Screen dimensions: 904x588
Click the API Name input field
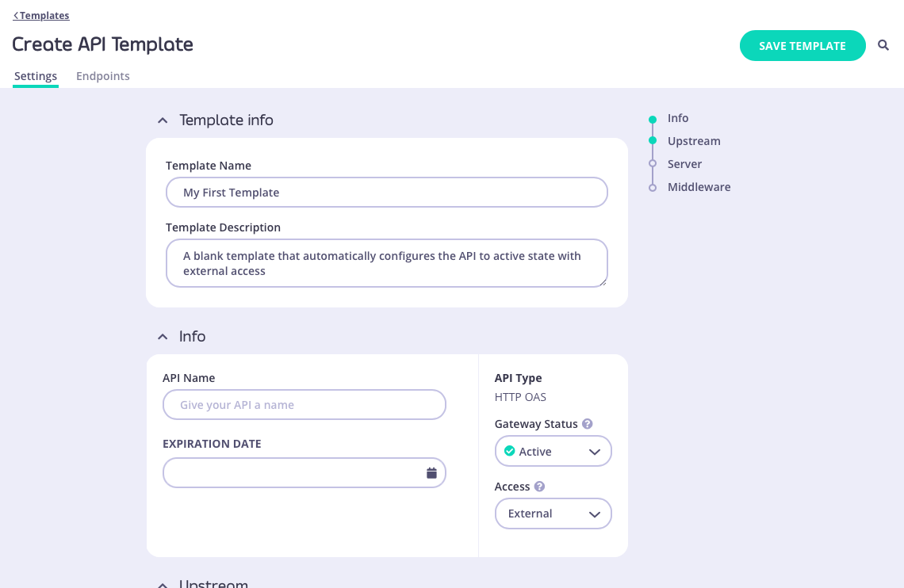304,404
